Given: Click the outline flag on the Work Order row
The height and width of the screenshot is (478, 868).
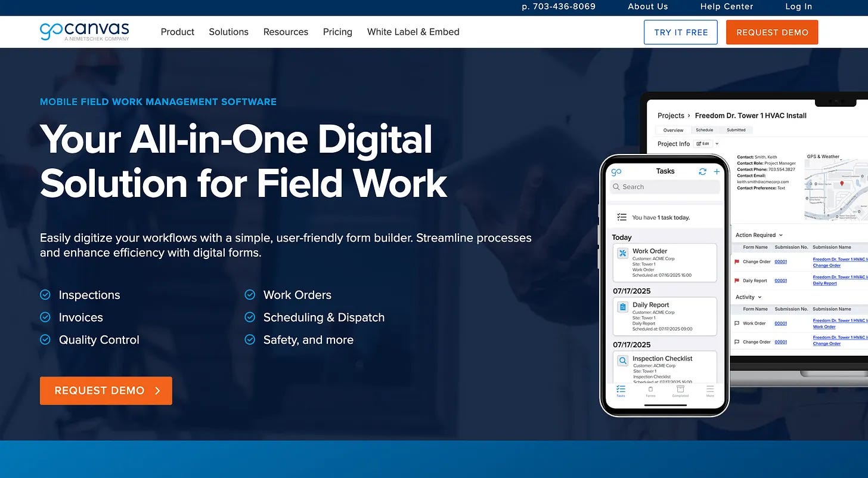Looking at the screenshot, I should click(x=737, y=323).
